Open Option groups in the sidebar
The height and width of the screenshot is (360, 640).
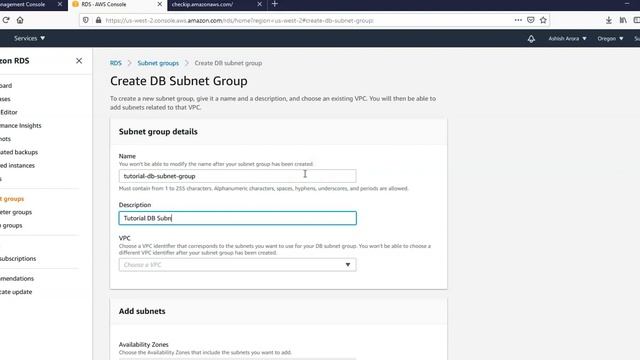[x=11, y=226]
